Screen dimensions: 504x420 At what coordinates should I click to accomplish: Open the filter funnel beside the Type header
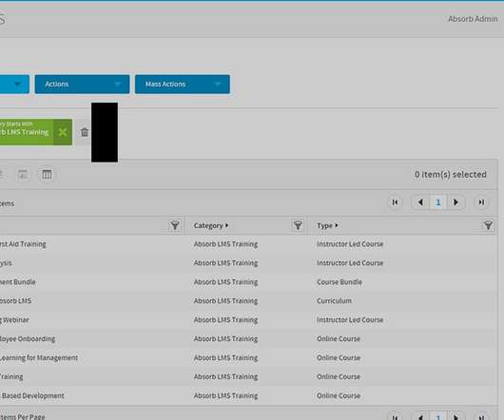488,225
